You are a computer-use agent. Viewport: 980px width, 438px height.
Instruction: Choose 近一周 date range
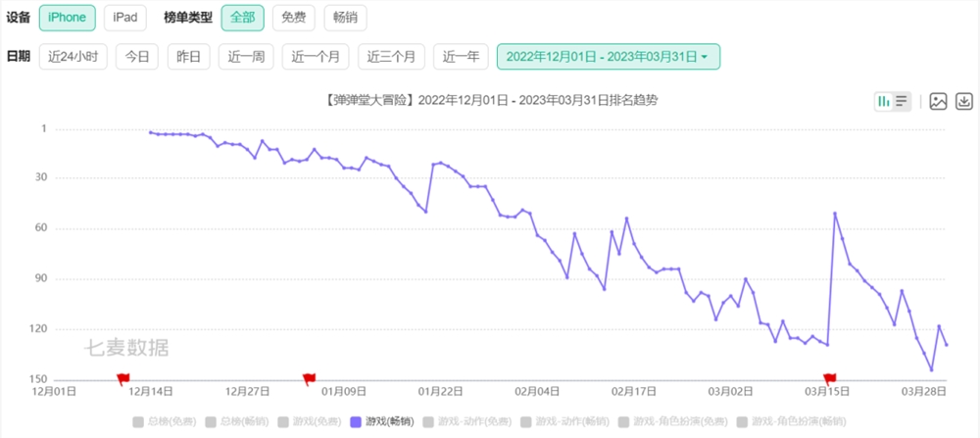(246, 57)
